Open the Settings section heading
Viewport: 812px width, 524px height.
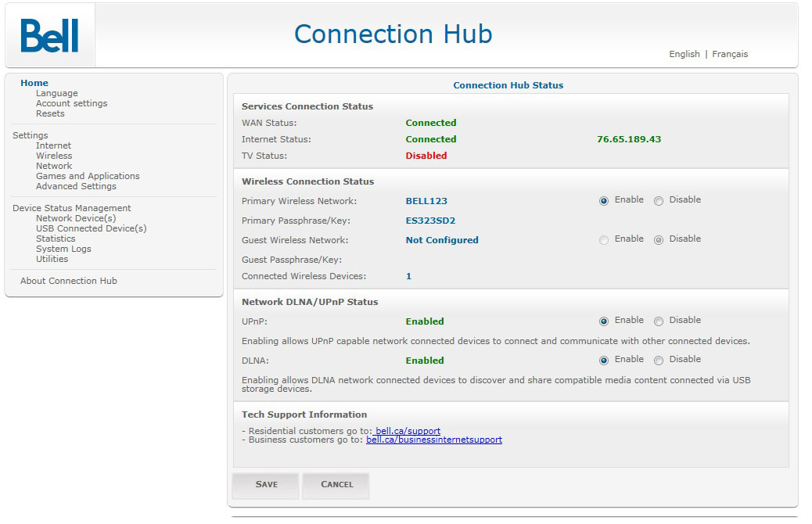click(x=30, y=135)
